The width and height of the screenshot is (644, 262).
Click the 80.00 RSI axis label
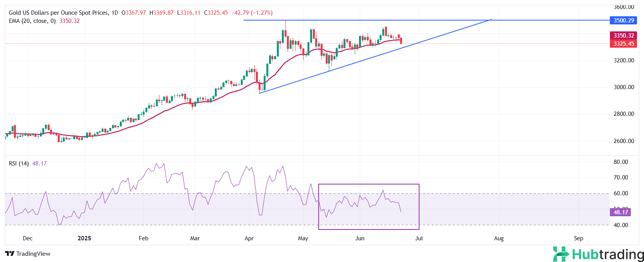point(620,162)
